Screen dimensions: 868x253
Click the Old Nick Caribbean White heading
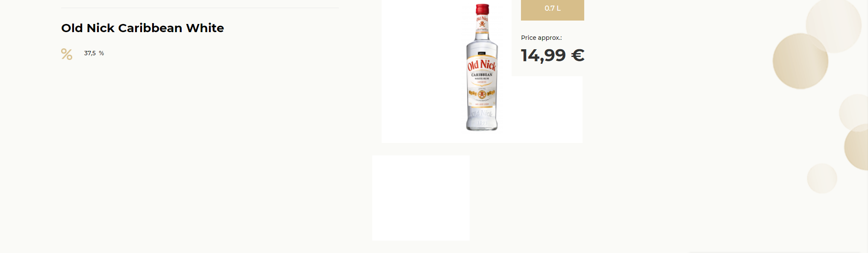point(142,28)
